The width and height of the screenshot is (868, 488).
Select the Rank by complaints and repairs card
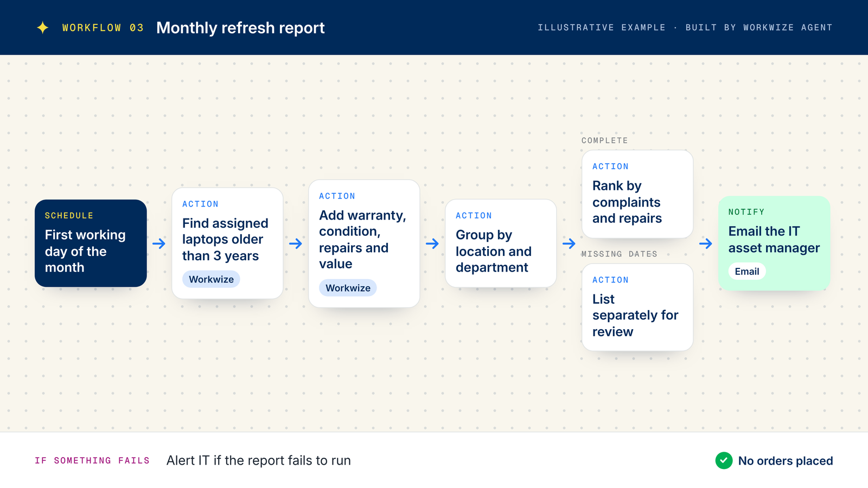[637, 194]
